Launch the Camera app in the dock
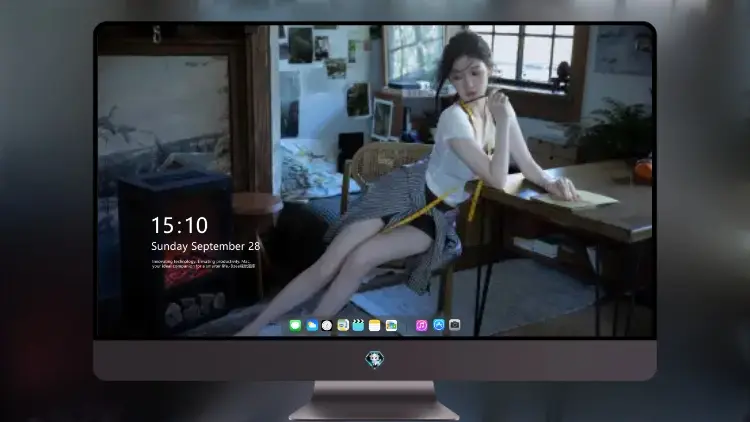Image resolution: width=750 pixels, height=422 pixels. tap(455, 325)
